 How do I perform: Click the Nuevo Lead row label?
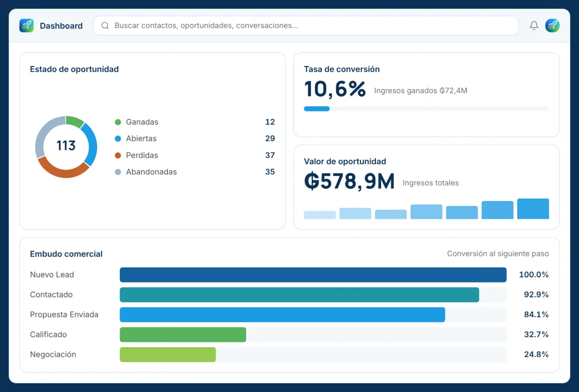click(x=52, y=275)
